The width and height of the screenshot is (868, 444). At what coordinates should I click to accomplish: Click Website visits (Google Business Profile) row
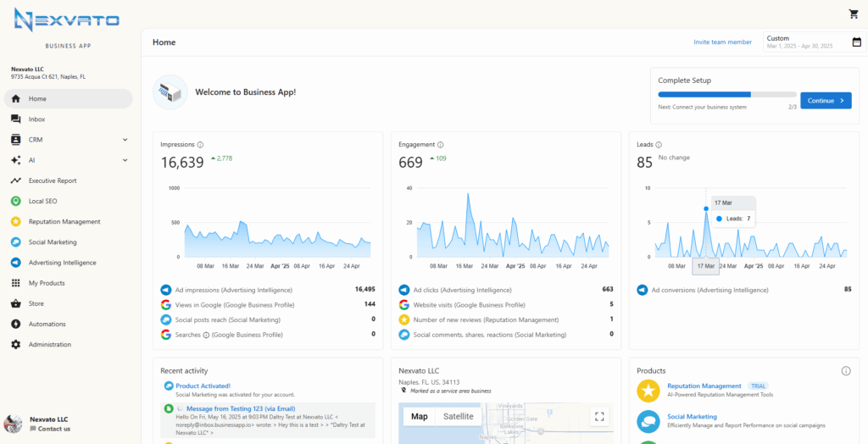[x=506, y=304]
